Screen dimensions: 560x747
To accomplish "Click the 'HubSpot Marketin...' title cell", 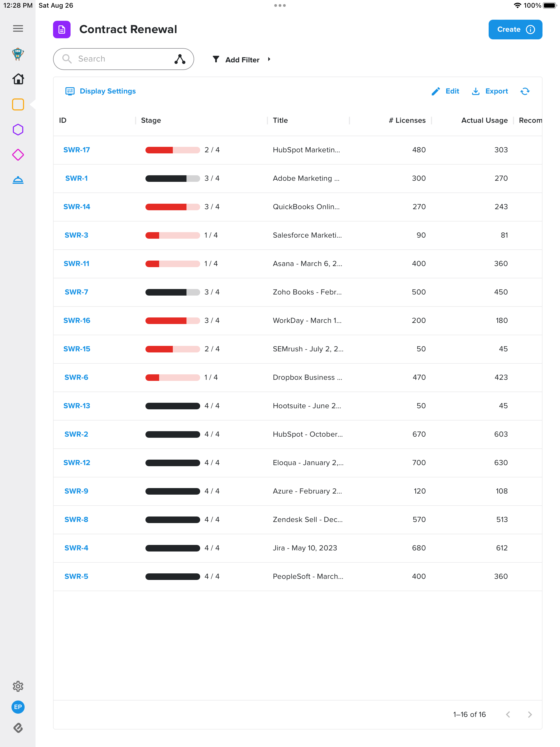I will (x=306, y=150).
